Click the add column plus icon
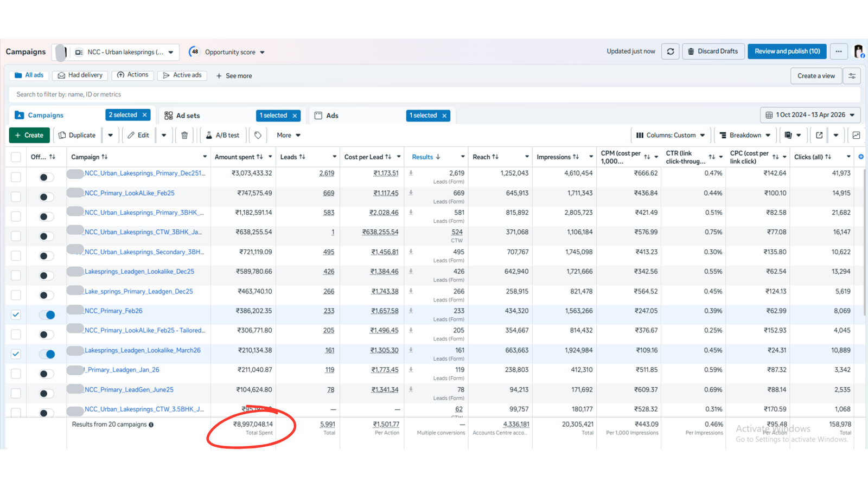868x488 pixels. [861, 157]
